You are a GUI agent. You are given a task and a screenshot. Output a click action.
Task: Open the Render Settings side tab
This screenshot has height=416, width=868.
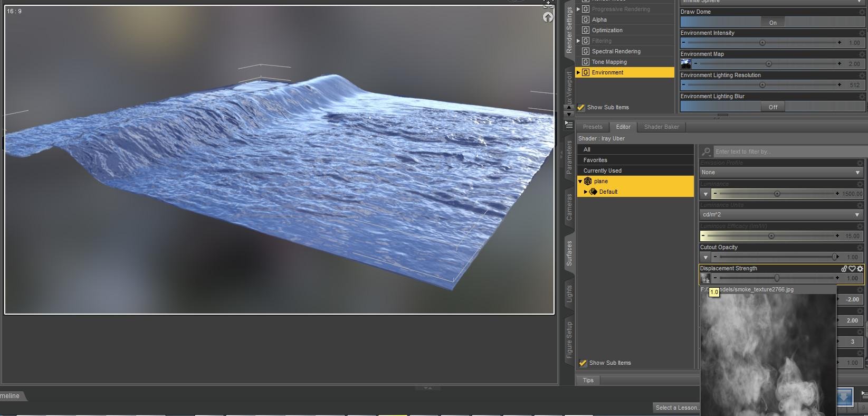(x=569, y=30)
